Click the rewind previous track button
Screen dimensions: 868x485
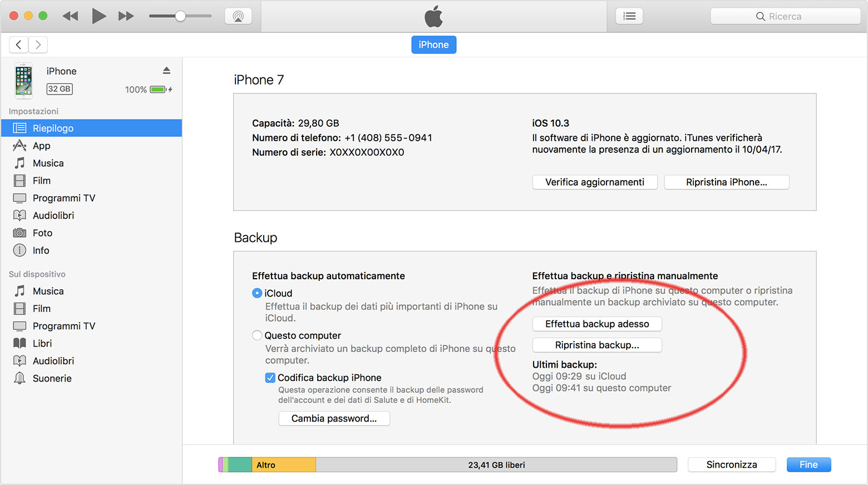click(70, 16)
